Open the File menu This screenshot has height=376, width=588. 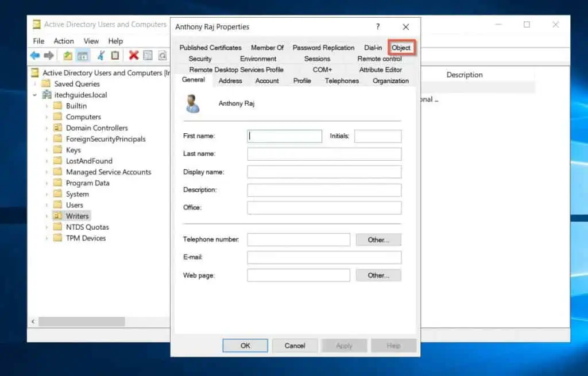coord(38,41)
